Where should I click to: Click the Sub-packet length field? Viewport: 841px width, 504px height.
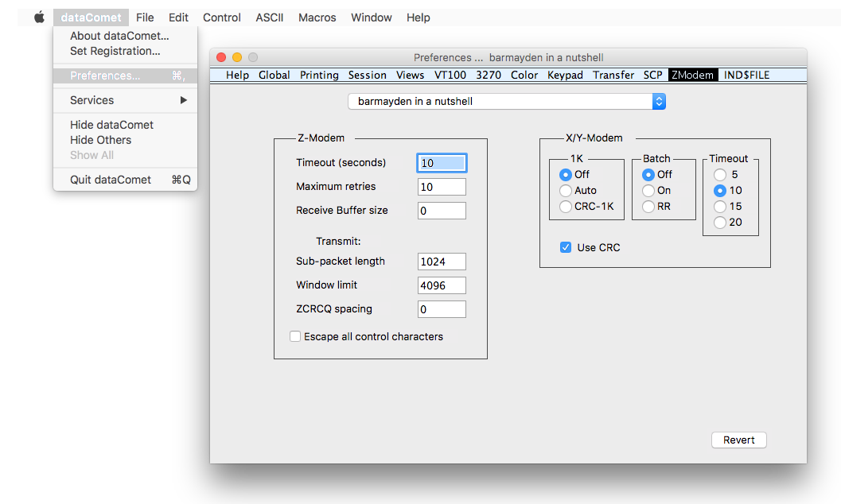pos(442,262)
